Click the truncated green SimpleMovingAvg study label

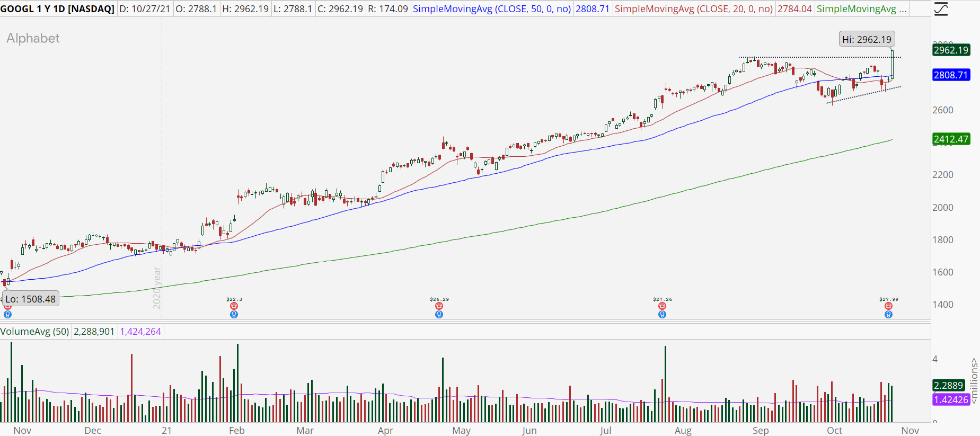click(x=862, y=9)
